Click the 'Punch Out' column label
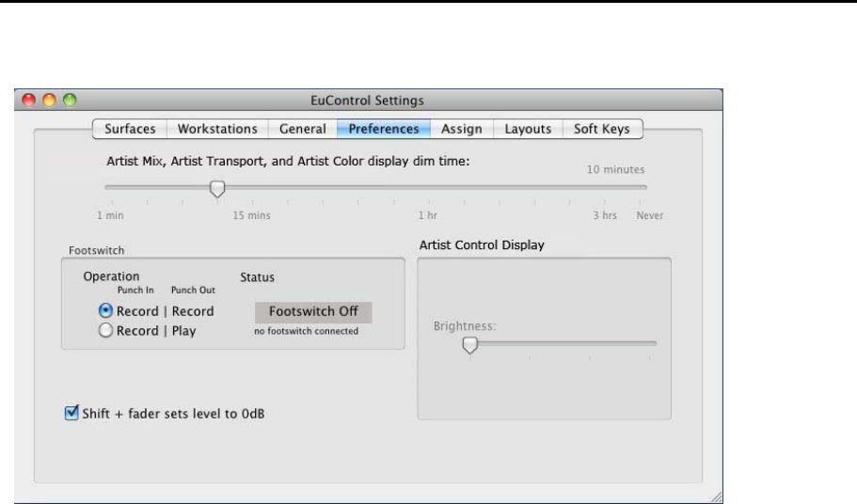 (x=193, y=290)
